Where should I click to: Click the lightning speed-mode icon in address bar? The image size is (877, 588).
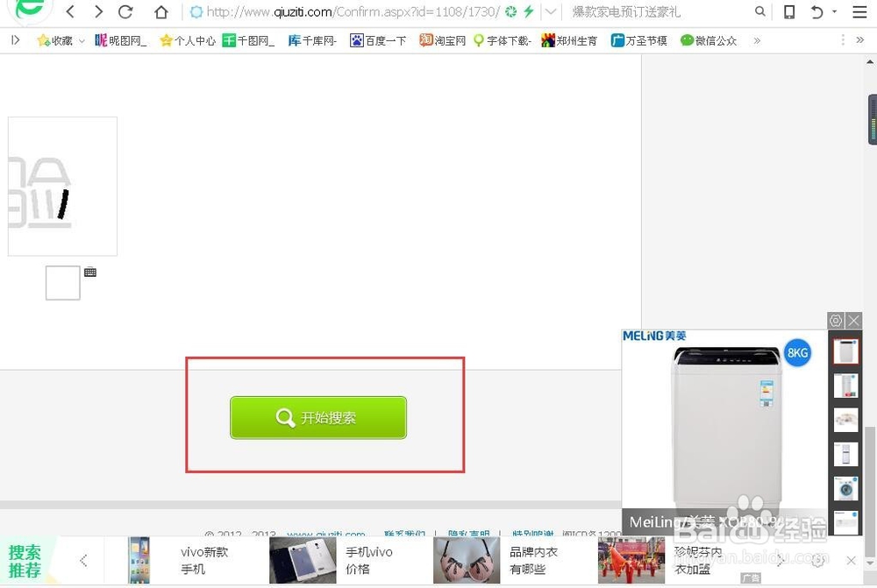[x=530, y=12]
